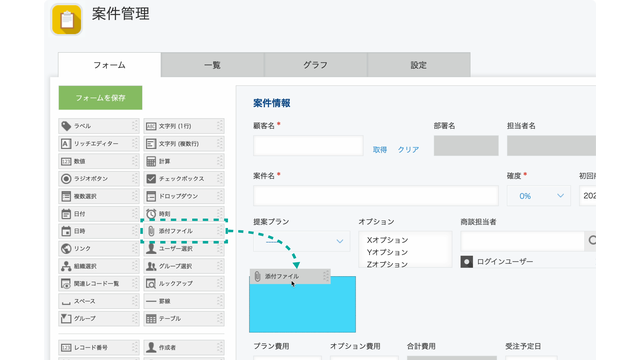This screenshot has height=360, width=640.
Task: Open the 提案プラン dropdown
Action: [301, 241]
